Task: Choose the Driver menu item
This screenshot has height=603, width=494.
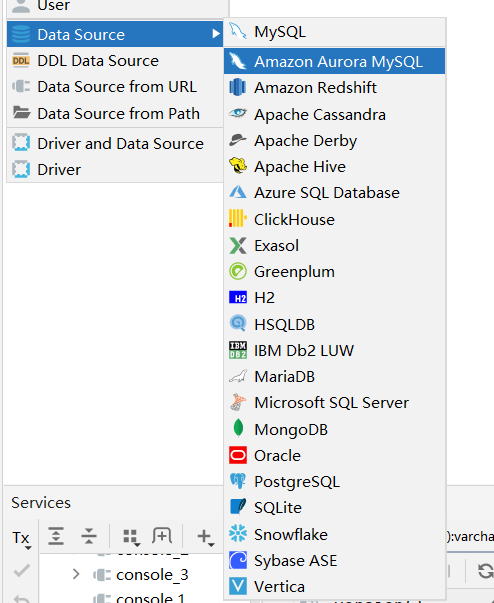Action: coord(115,169)
